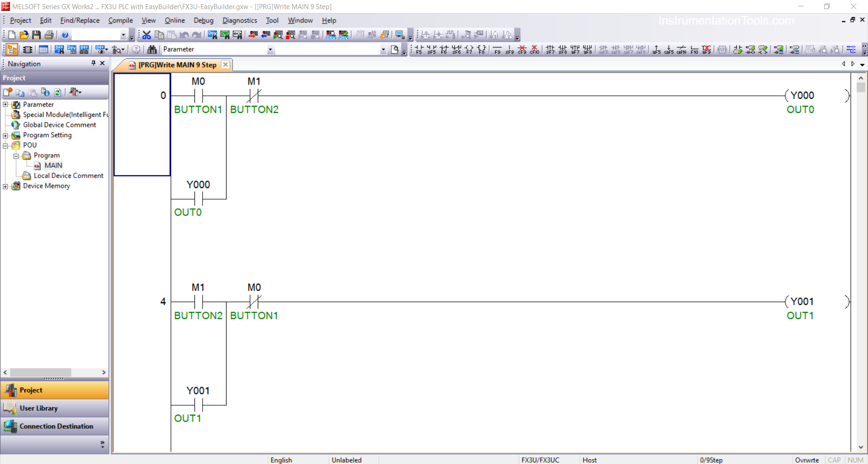Open the Find/Replace menu
868x464 pixels.
point(80,20)
